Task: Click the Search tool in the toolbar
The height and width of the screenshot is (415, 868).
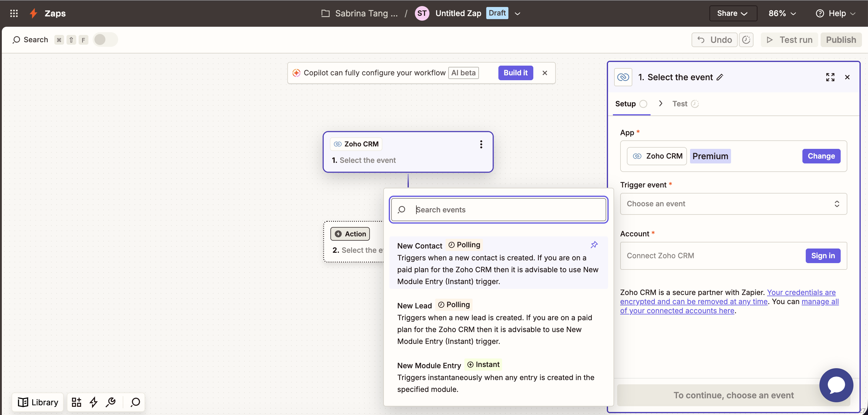Action: tap(30, 40)
